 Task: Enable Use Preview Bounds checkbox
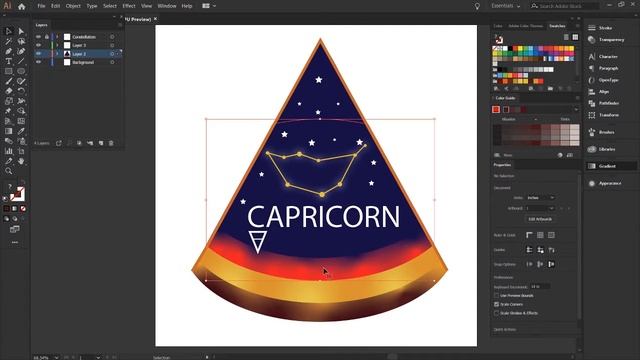coord(496,296)
